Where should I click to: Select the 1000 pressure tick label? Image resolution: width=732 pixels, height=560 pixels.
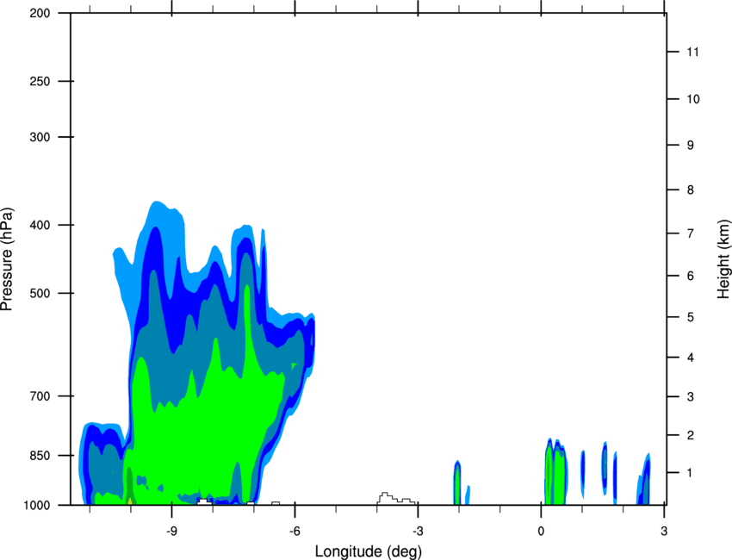36,506
